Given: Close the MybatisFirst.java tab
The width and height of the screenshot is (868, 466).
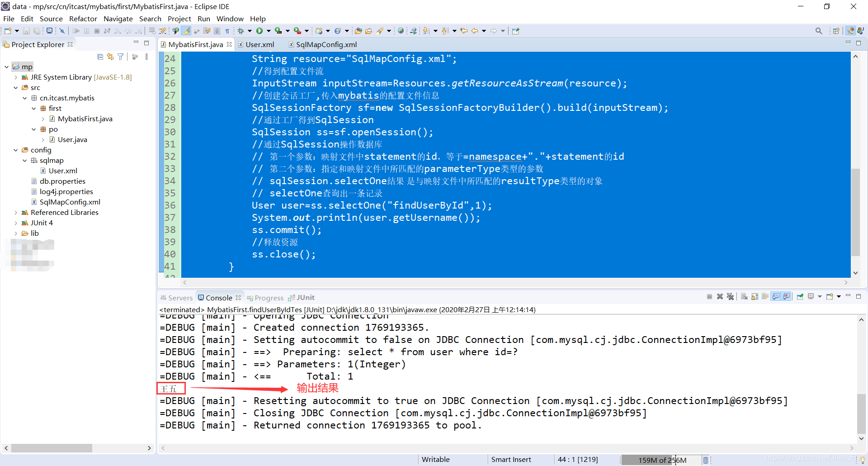Looking at the screenshot, I should 229,44.
